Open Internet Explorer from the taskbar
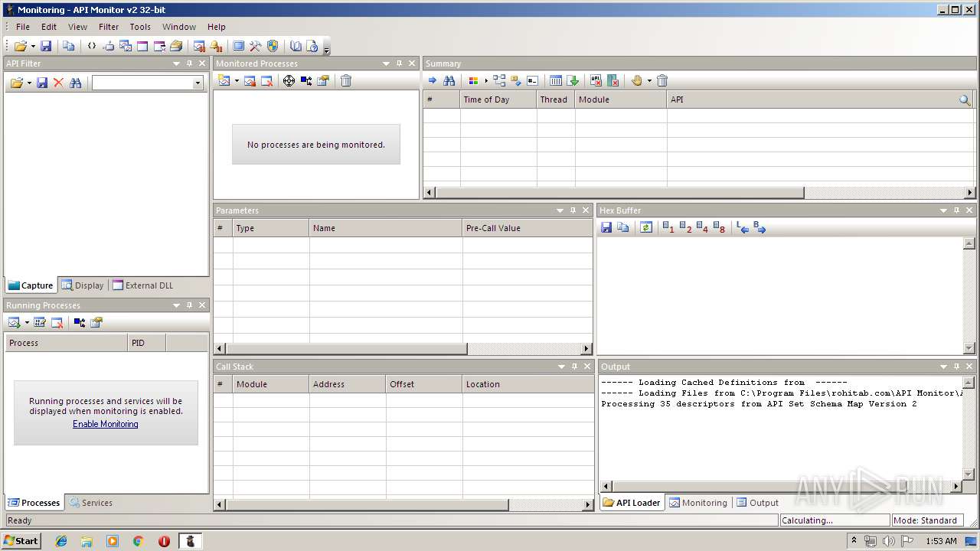Image resolution: width=980 pixels, height=551 pixels. coord(61,541)
